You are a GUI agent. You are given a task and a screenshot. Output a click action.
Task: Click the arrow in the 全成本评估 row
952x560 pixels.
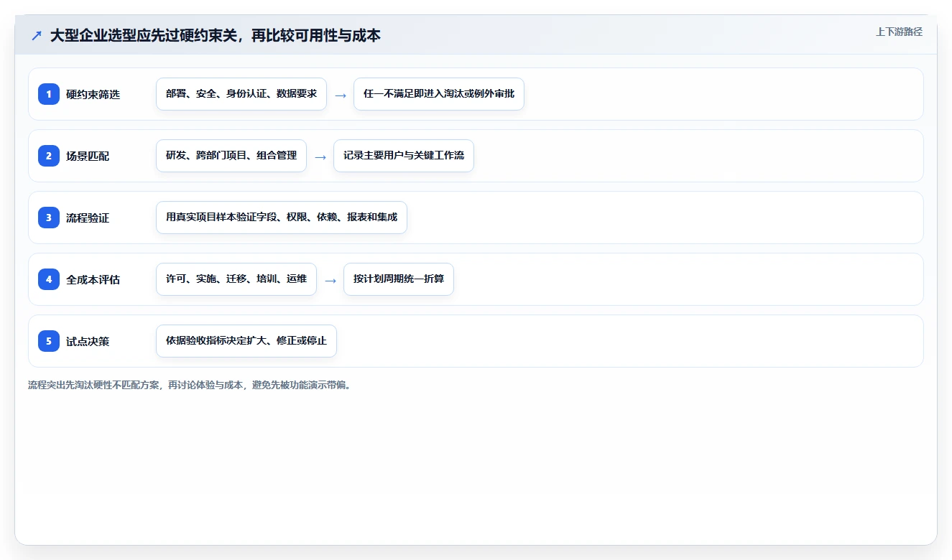(331, 280)
